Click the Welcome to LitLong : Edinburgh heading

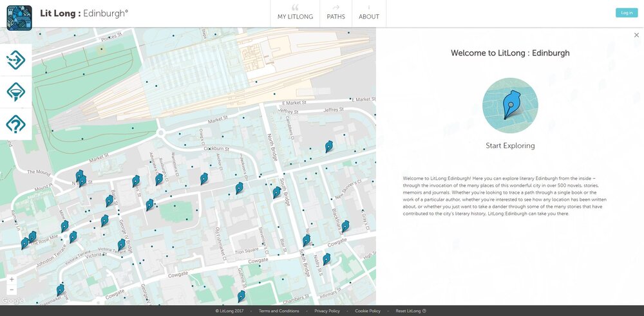510,53
